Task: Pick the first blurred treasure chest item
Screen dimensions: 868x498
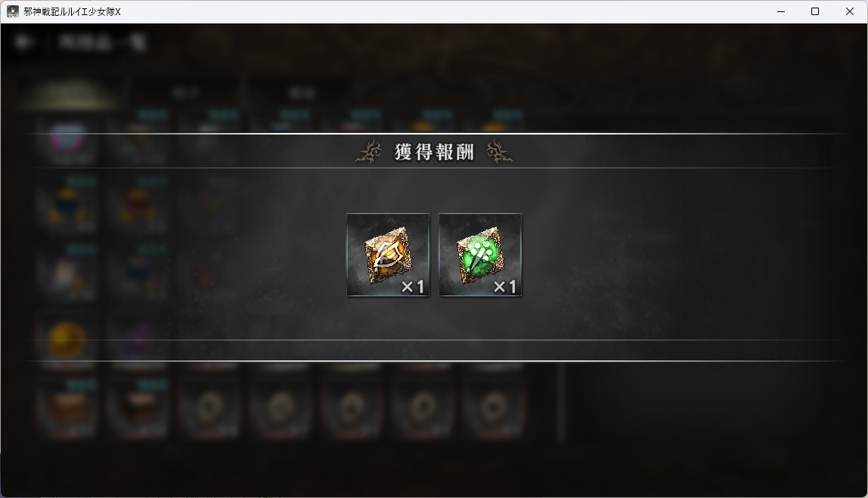Action: (67, 408)
